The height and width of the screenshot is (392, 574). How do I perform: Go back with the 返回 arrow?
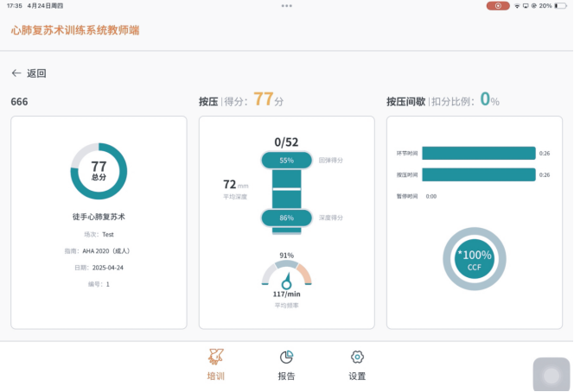pos(16,73)
